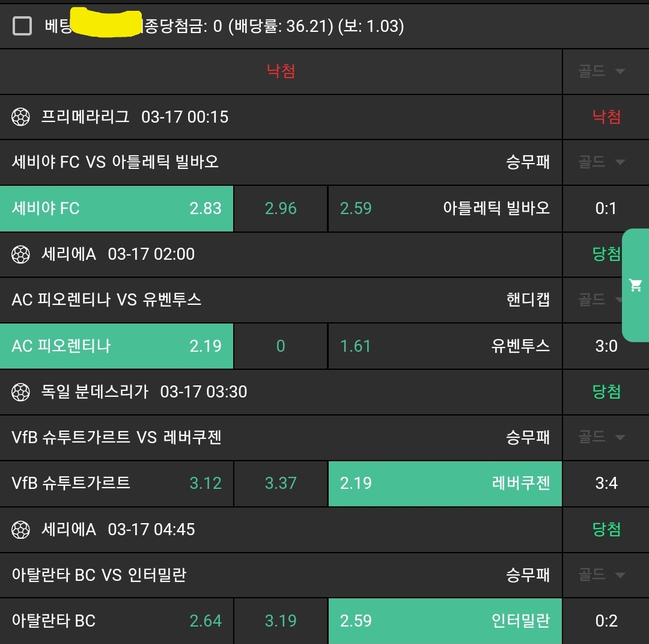Click the 3.37 draw odds cell

click(x=281, y=483)
